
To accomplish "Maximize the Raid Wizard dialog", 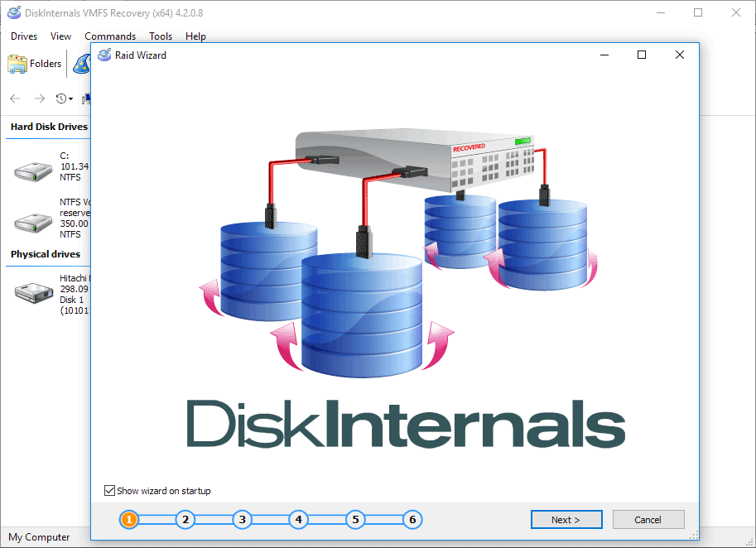I will tap(641, 55).
